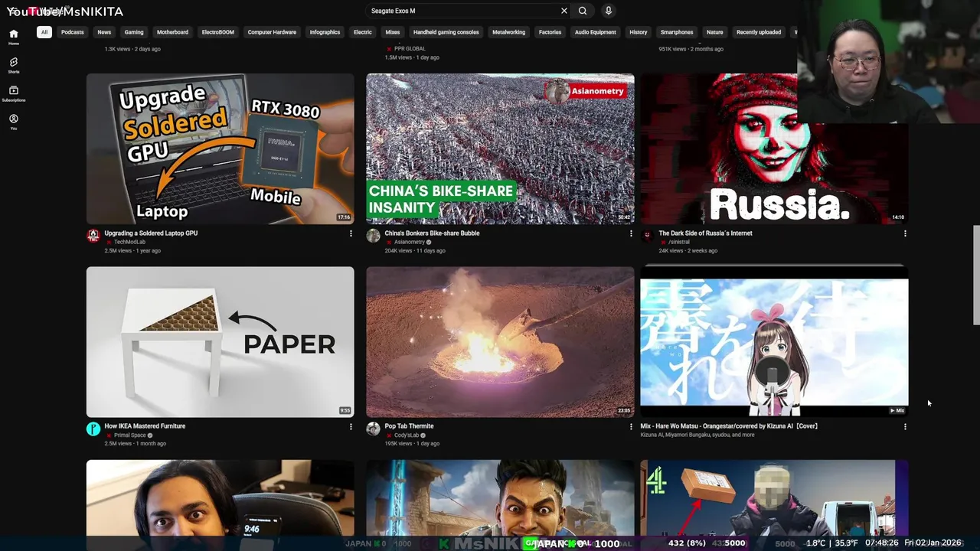Select the Metalworking filter chip

tap(509, 32)
